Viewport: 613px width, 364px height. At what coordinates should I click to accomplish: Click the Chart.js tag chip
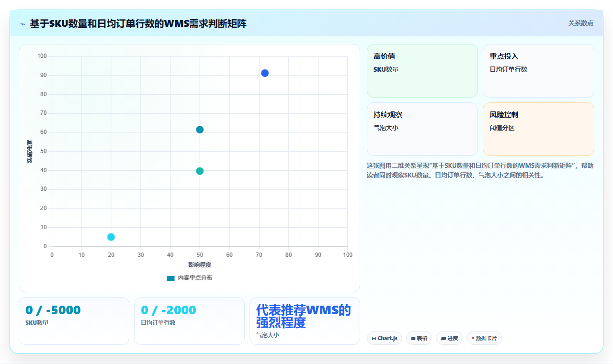[x=385, y=338]
